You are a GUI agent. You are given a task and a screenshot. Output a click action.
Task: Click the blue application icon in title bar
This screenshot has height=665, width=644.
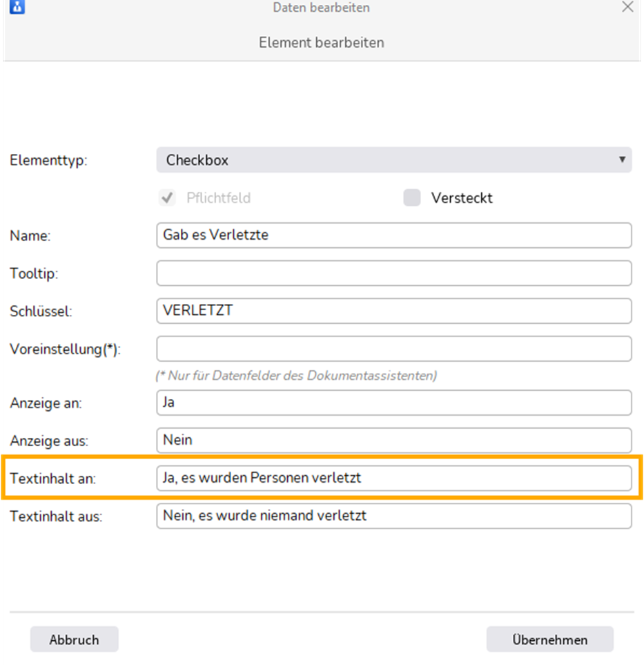click(17, 6)
